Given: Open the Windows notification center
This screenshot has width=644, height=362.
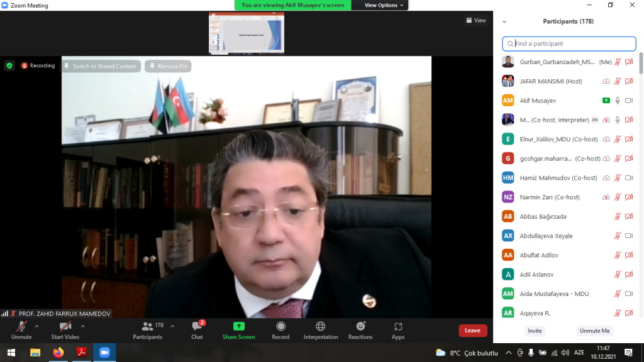Looking at the screenshot, I should (628, 353).
